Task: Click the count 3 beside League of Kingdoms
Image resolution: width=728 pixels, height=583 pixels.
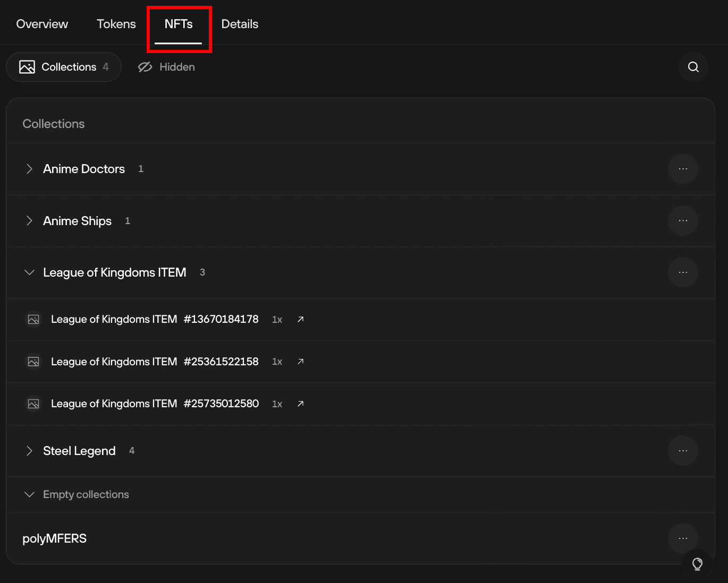Action: (202, 272)
